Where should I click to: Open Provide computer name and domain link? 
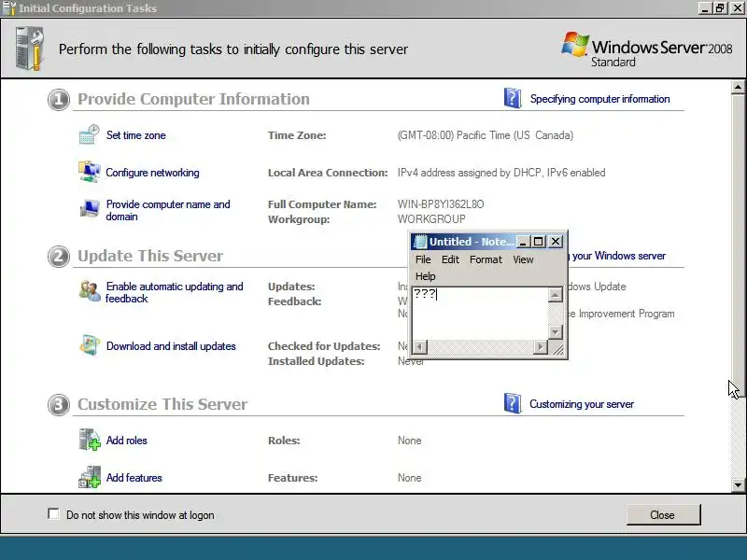pyautogui.click(x=168, y=210)
